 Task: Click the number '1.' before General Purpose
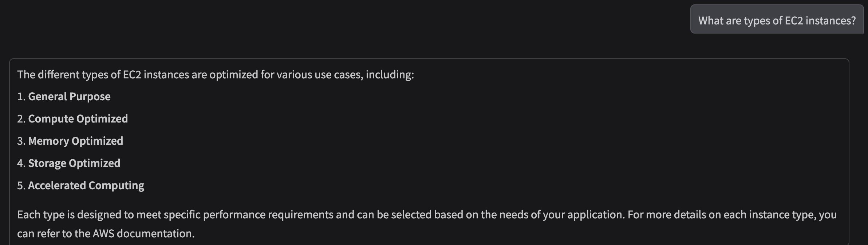coord(21,97)
